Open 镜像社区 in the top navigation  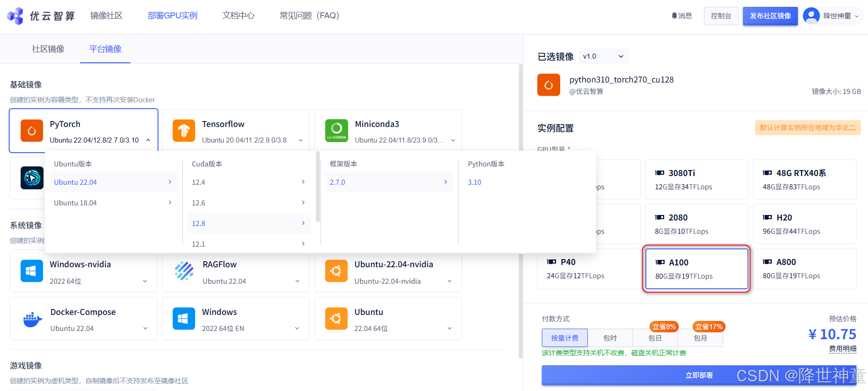106,16
